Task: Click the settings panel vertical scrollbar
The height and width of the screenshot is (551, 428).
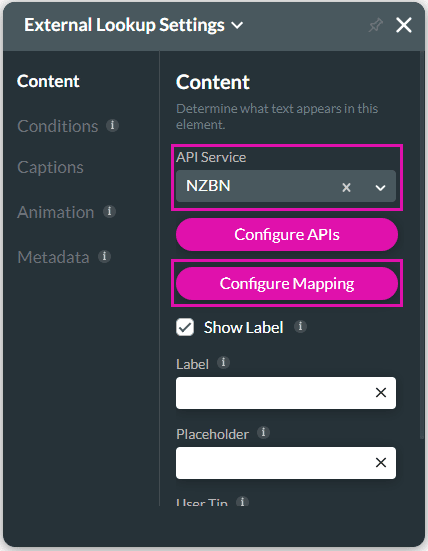Action: click(422, 245)
